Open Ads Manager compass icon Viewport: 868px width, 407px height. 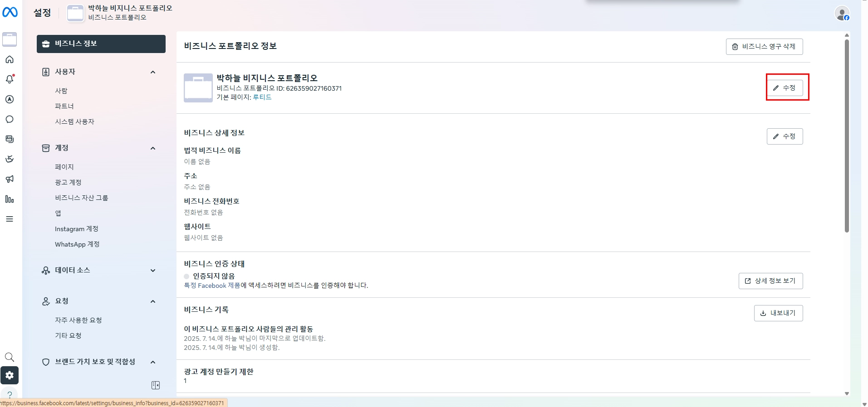tap(10, 99)
